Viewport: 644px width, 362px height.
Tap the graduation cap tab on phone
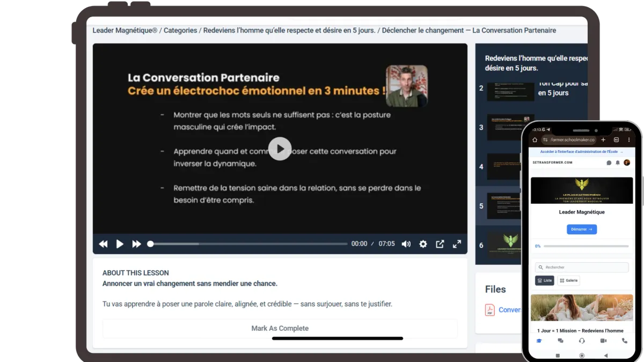[x=539, y=341]
